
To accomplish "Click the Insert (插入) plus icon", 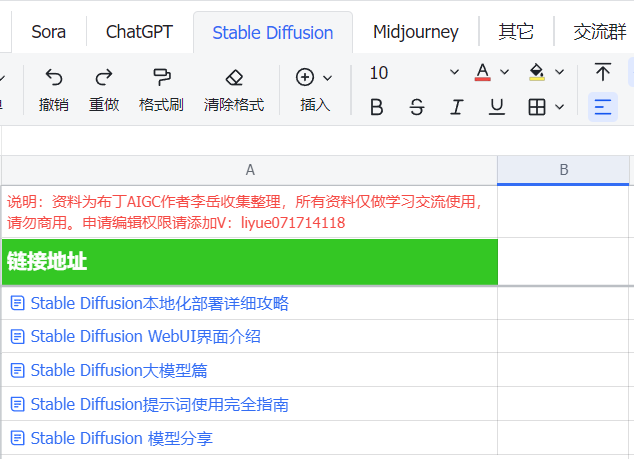I will 305,77.
